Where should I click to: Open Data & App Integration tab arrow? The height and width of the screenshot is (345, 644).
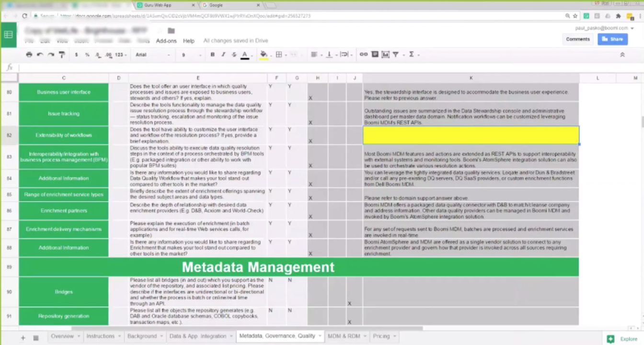point(231,336)
